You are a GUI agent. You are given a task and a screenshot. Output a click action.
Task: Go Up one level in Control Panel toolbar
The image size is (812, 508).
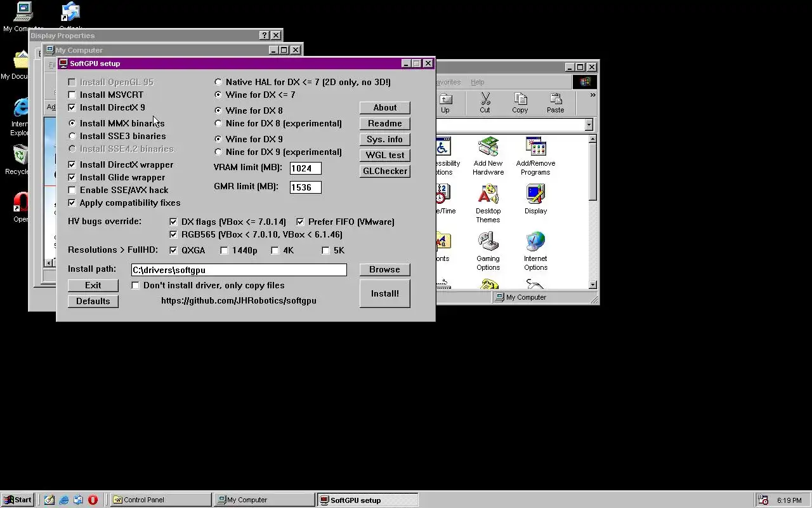coord(445,103)
